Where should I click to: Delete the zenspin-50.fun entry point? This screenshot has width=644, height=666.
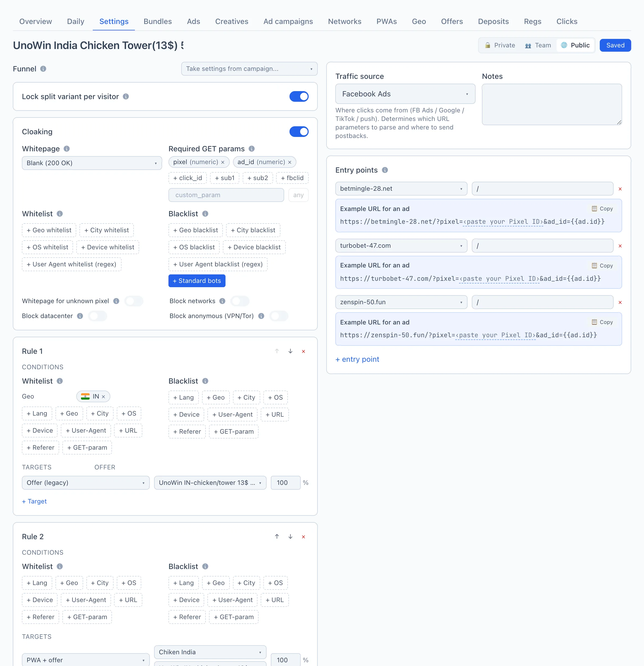pos(620,302)
